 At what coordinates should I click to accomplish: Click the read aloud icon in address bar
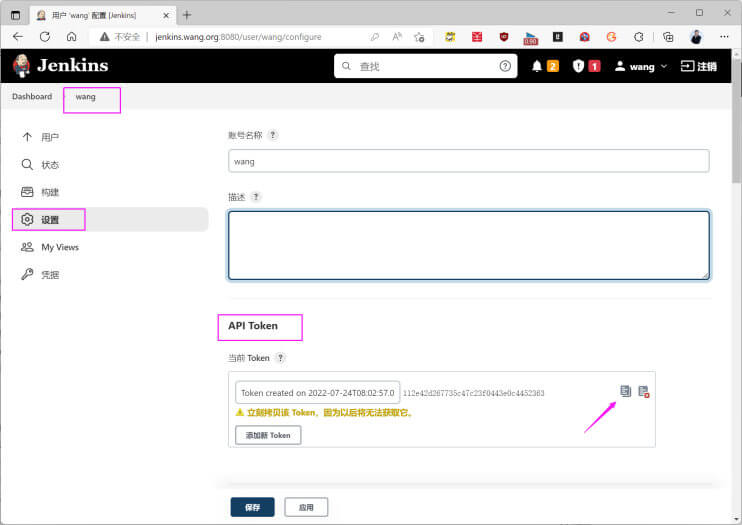(397, 36)
